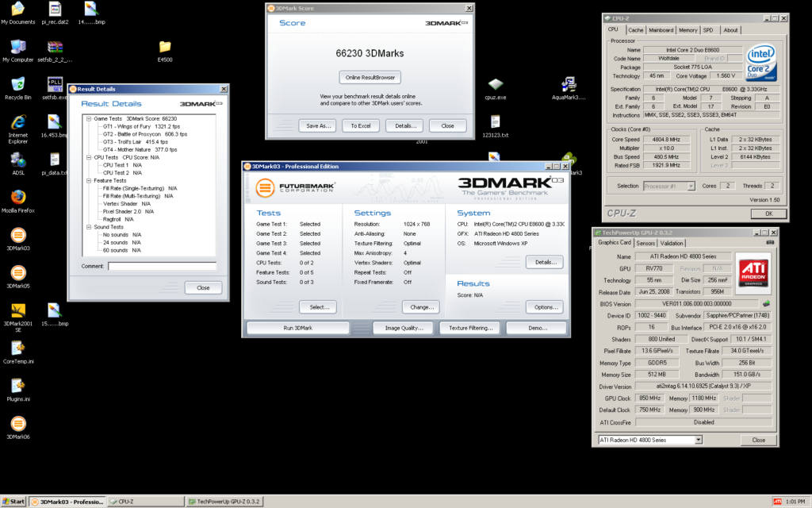812x508 pixels.
Task: Click Details in the 3DMark Score window
Action: click(x=405, y=126)
